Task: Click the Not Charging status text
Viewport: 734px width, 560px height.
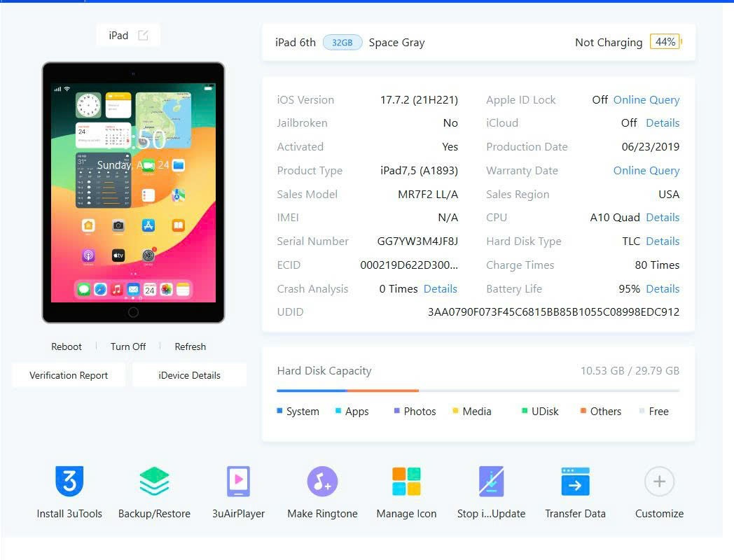Action: [x=609, y=43]
